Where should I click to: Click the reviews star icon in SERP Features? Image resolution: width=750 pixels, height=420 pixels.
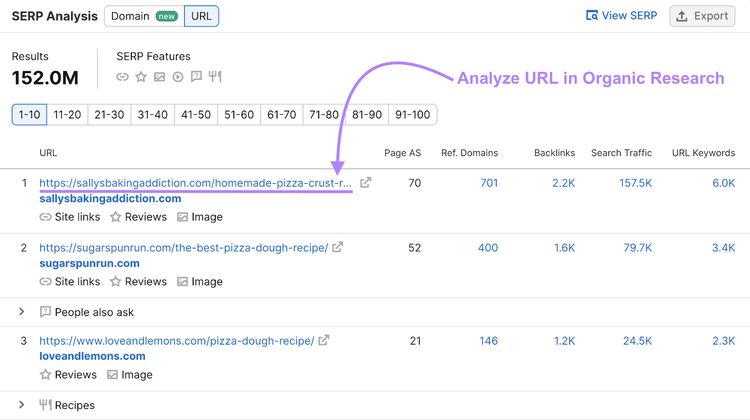point(141,77)
